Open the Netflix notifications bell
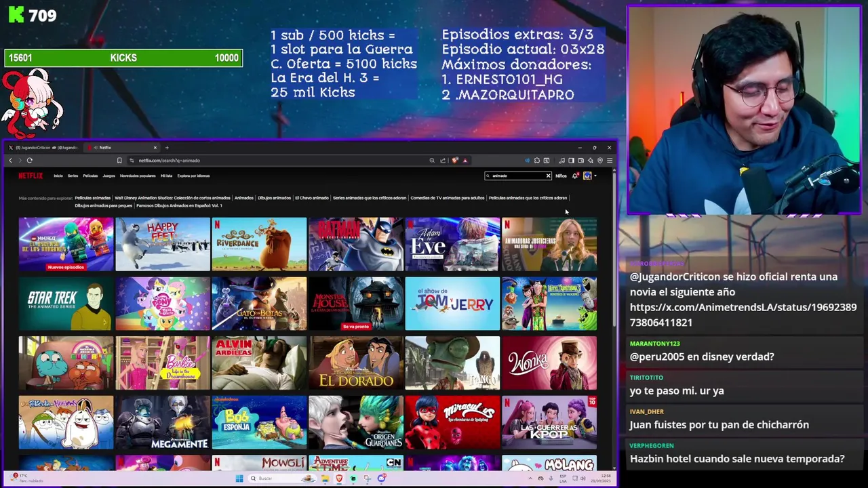Screen dimensions: 868x488 575,176
